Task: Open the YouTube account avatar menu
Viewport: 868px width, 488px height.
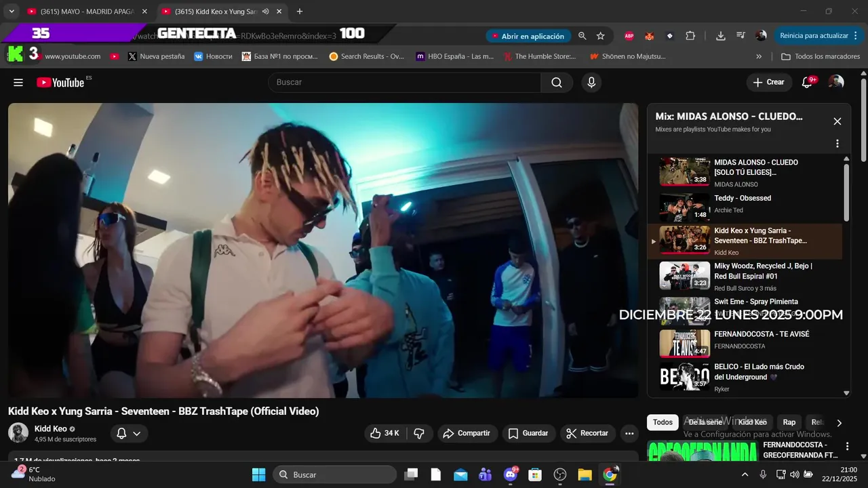Action: (836, 82)
